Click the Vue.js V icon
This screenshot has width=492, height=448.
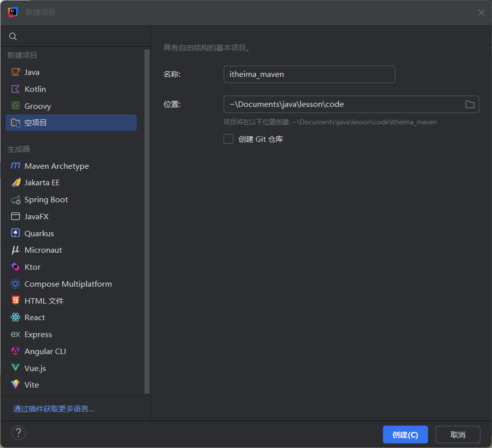[x=15, y=368]
